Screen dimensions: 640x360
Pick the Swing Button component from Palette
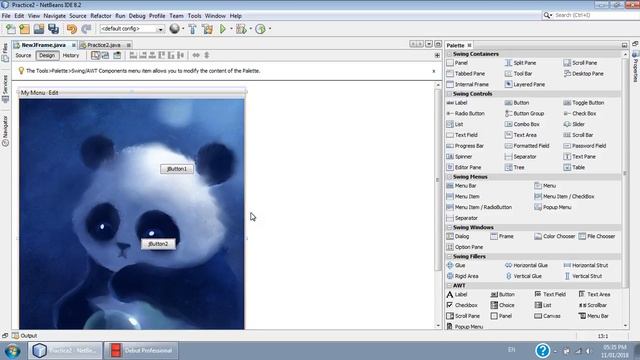pyautogui.click(x=517, y=103)
